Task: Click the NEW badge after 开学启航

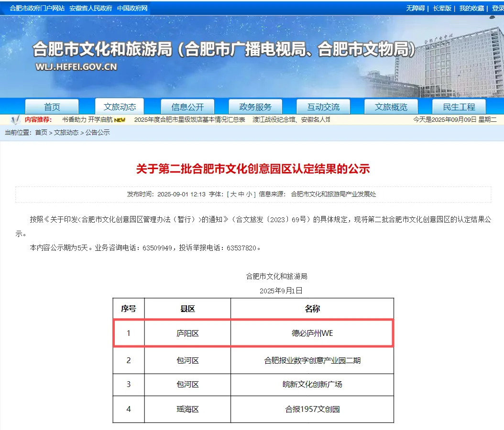Action: pyautogui.click(x=120, y=120)
